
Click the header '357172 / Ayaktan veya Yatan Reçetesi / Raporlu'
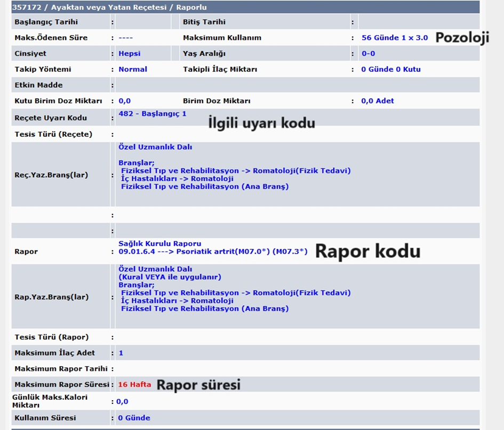click(109, 7)
